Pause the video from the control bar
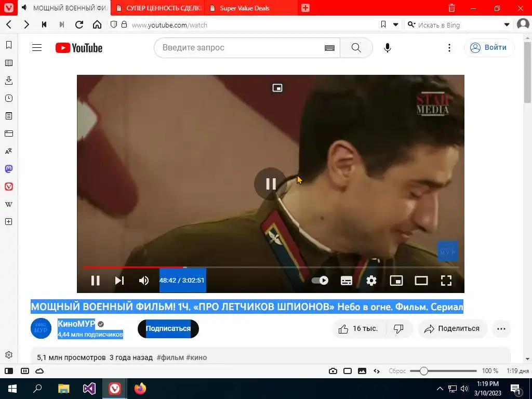532x399 pixels. 96,281
